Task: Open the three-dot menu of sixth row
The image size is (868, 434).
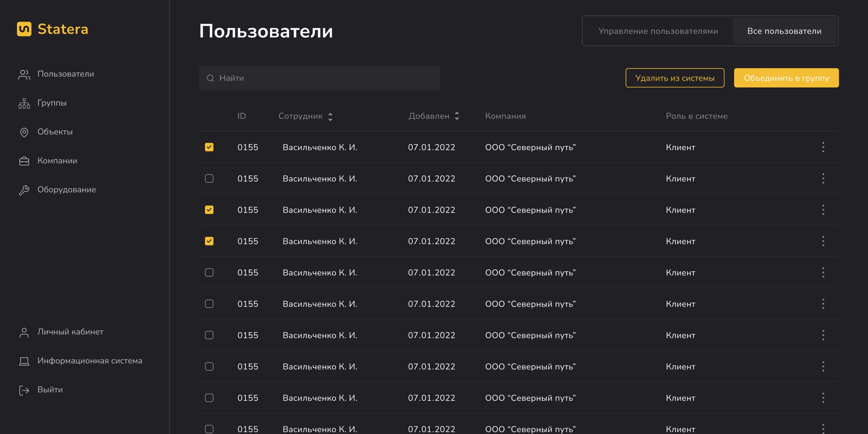Action: tap(823, 304)
